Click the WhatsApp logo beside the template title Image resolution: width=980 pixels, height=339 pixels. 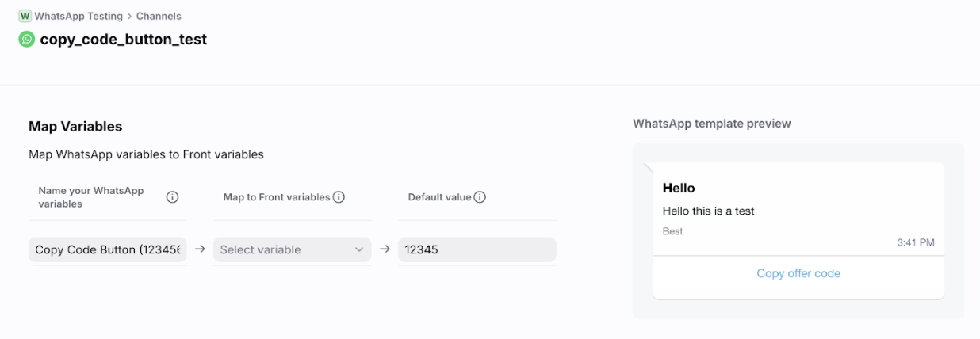(x=27, y=39)
